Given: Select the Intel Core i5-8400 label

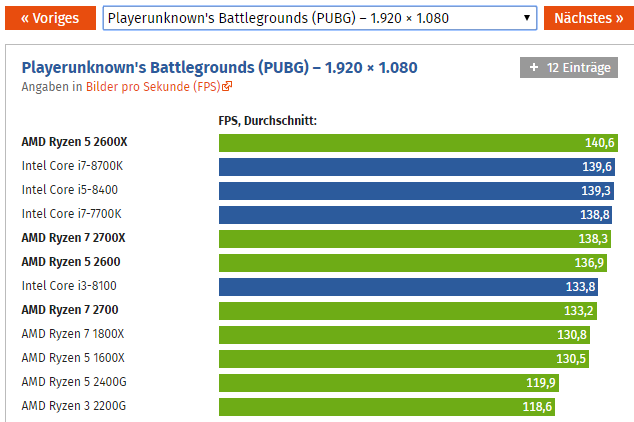Looking at the screenshot, I should pos(70,190).
